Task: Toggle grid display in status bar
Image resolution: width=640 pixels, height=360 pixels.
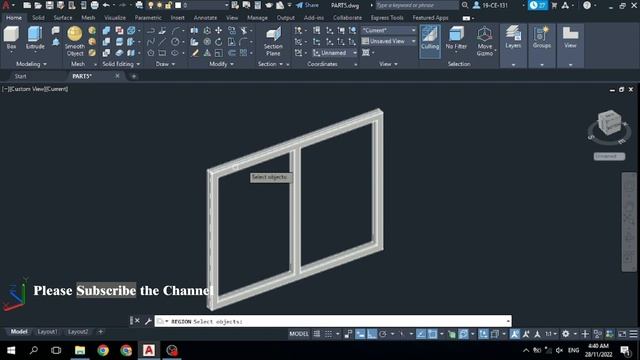Action: pos(317,334)
